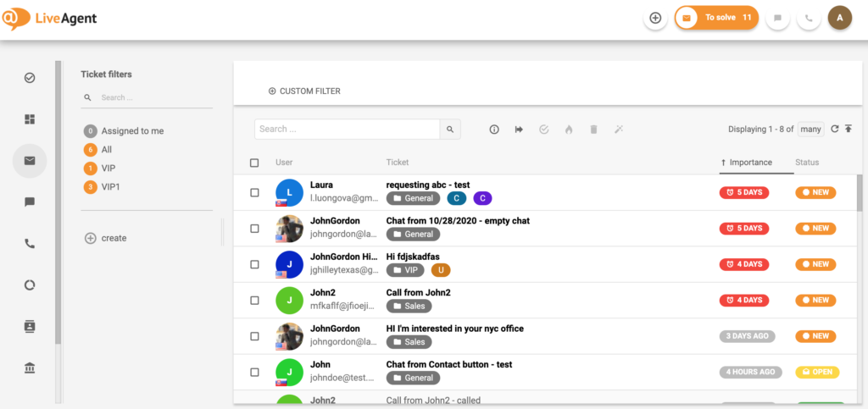Tick the checkbox for Laura's ticket

click(254, 192)
